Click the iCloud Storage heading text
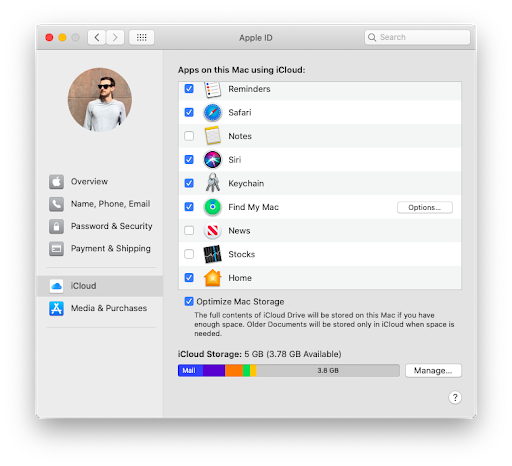Screen dimensions: 512x466 pyautogui.click(x=210, y=354)
